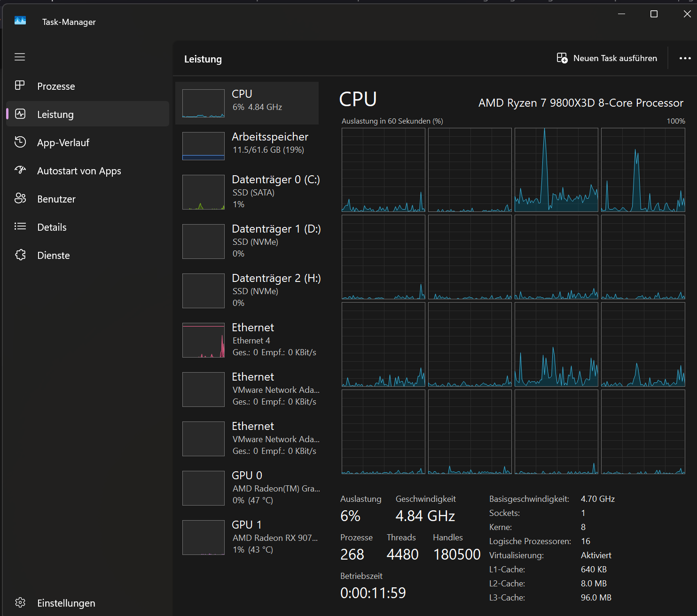The height and width of the screenshot is (616, 697).
Task: Click the Geschwindigkeit value 4.84 GHz
Action: (425, 516)
